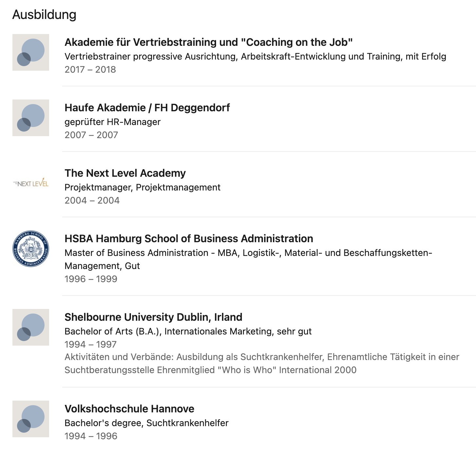Open Haufe Akademie / FH Deggendorf title
The image size is (476, 451).
pos(147,108)
